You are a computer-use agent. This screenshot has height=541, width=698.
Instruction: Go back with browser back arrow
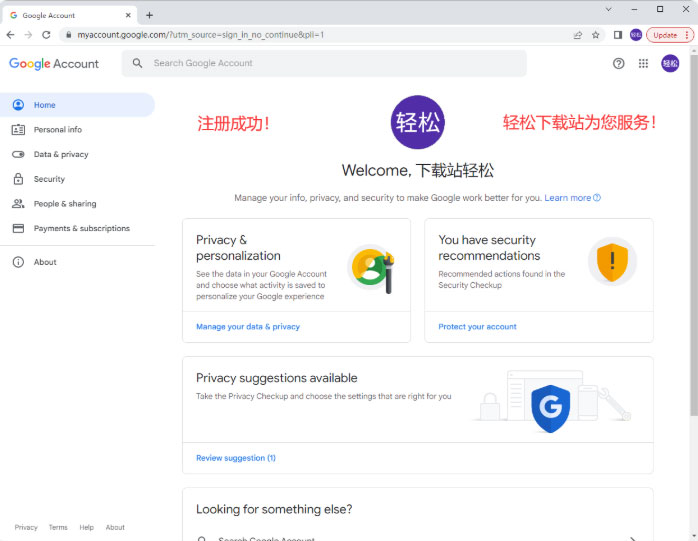pyautogui.click(x=11, y=35)
